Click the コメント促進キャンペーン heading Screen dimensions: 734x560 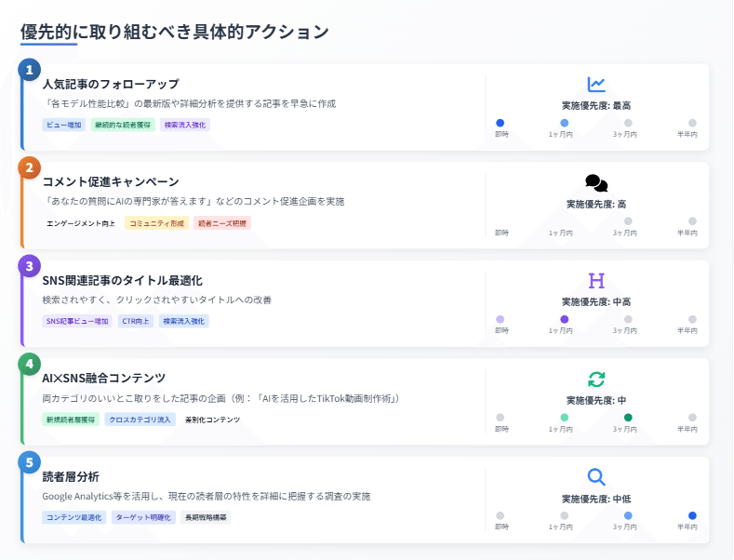coord(111,181)
